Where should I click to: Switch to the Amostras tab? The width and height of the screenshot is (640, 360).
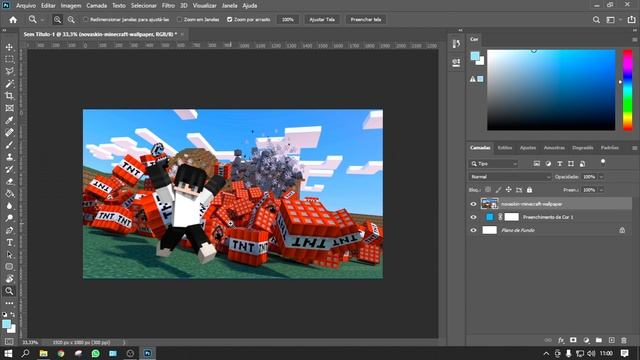554,148
